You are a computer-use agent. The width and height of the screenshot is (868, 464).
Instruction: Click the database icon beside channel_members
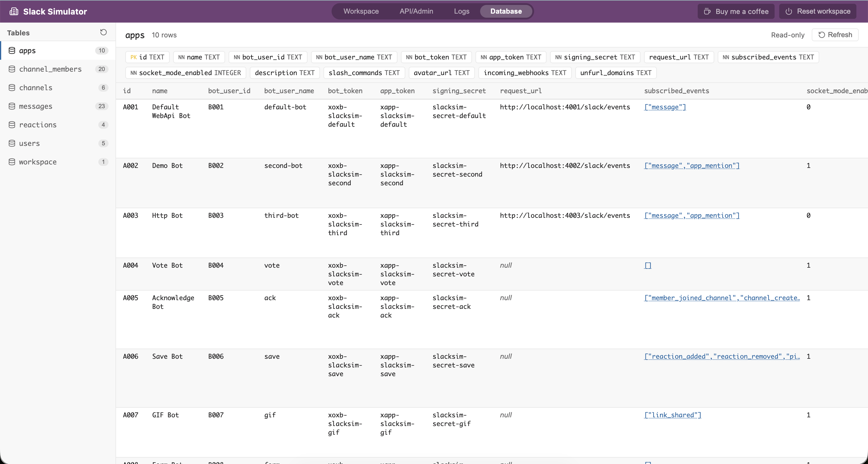12,69
